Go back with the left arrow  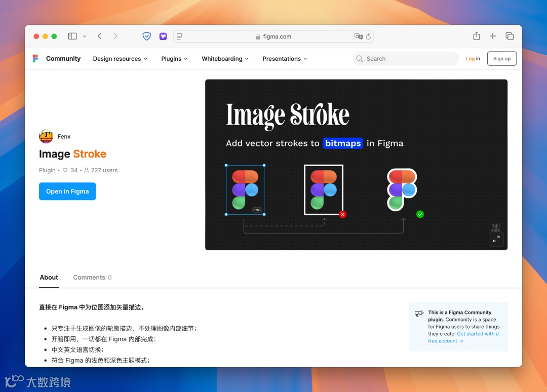click(x=100, y=36)
